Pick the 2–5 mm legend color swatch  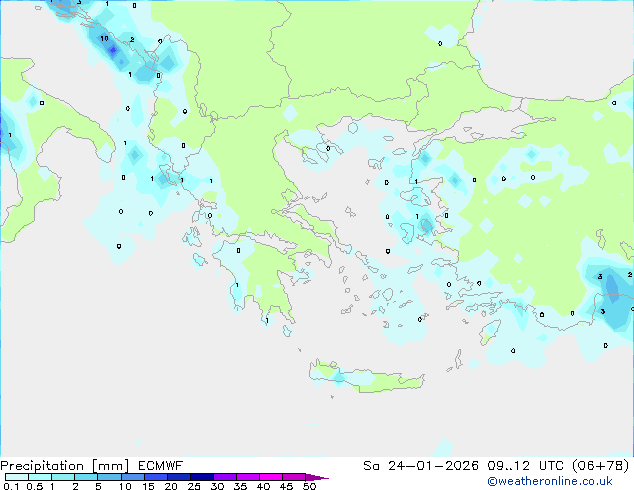(x=86, y=477)
